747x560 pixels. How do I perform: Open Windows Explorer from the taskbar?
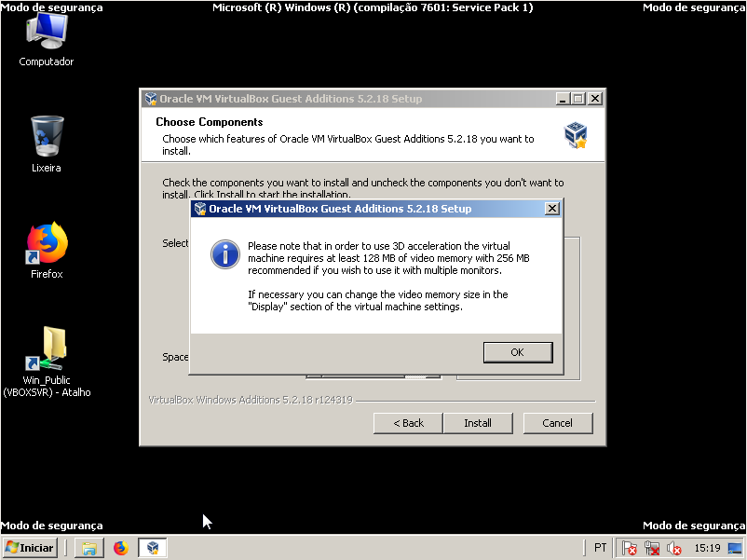pos(89,548)
